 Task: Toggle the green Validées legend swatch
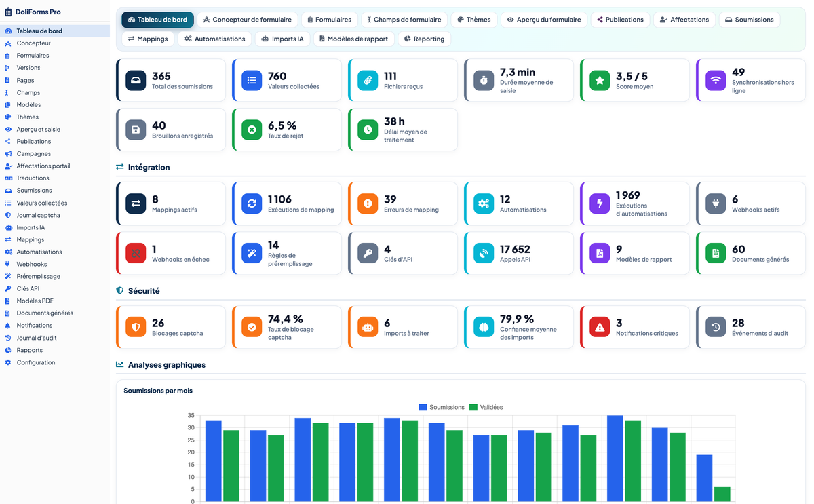click(x=473, y=408)
